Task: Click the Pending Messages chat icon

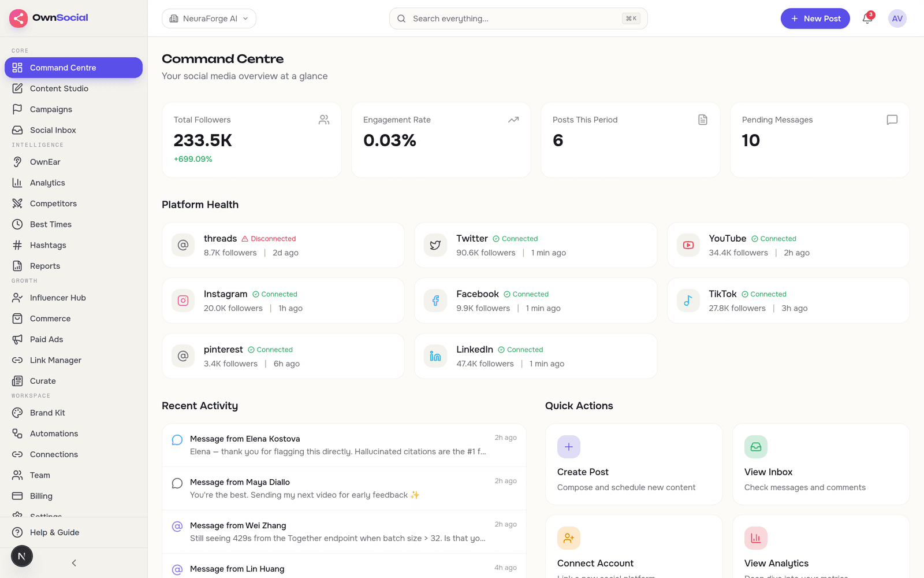Action: click(892, 120)
